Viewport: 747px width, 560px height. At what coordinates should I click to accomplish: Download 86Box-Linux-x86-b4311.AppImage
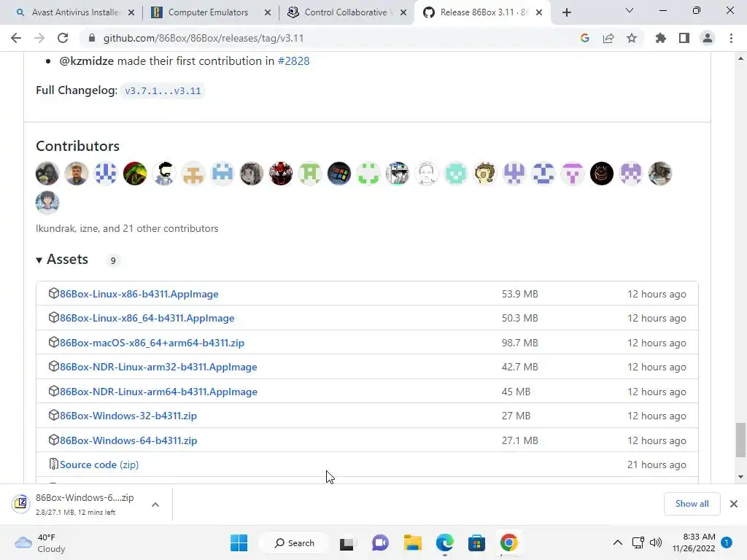139,294
